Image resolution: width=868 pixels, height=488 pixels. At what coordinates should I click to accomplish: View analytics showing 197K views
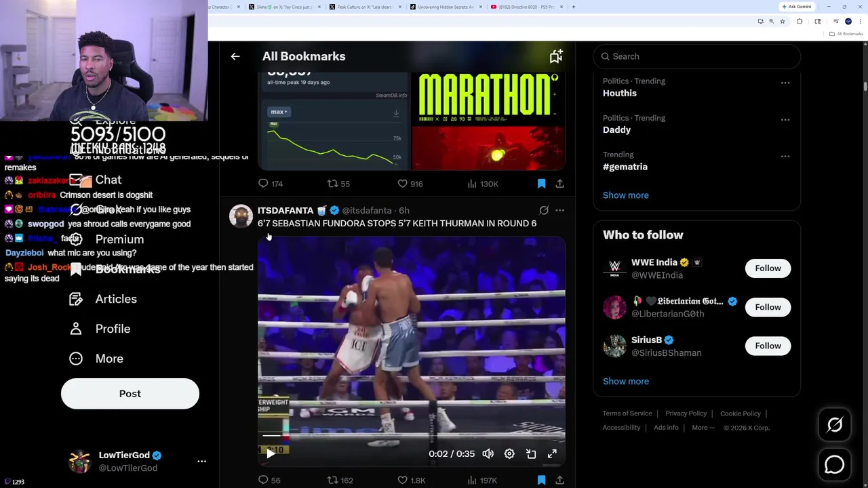click(482, 481)
